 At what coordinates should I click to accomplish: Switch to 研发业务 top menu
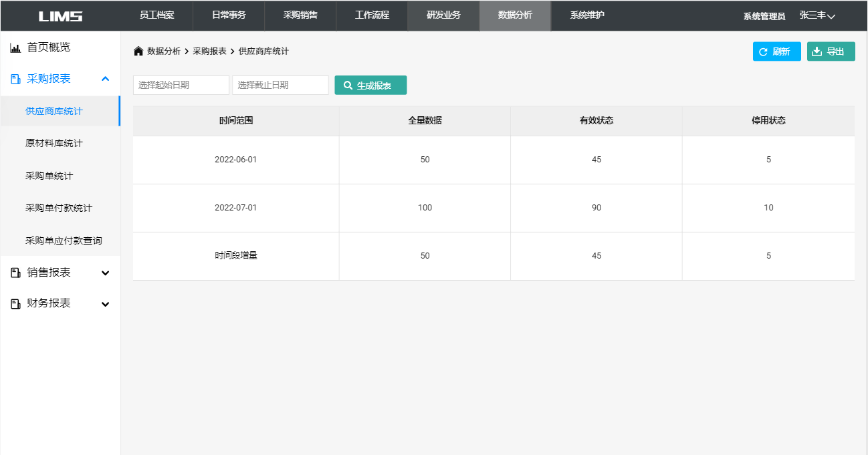[x=443, y=15]
